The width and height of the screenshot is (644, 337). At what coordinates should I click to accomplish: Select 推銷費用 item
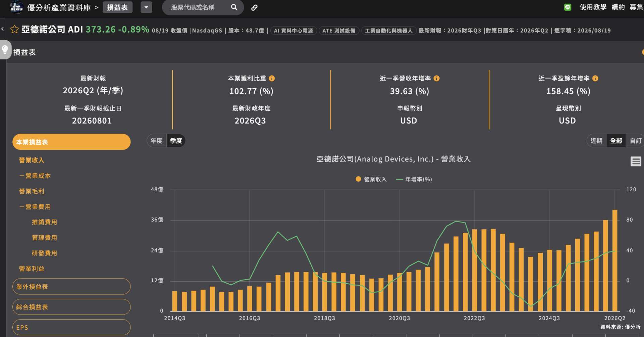[44, 222]
